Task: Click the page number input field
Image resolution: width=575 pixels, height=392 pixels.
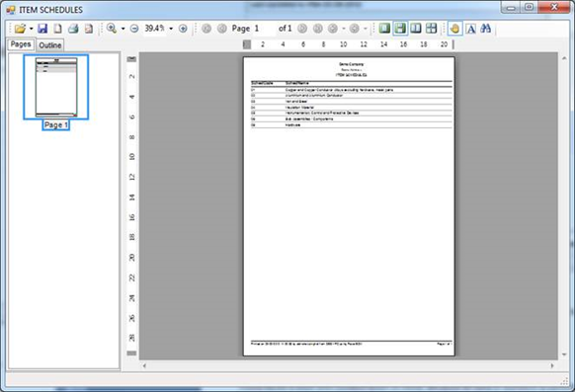Action: [265, 29]
